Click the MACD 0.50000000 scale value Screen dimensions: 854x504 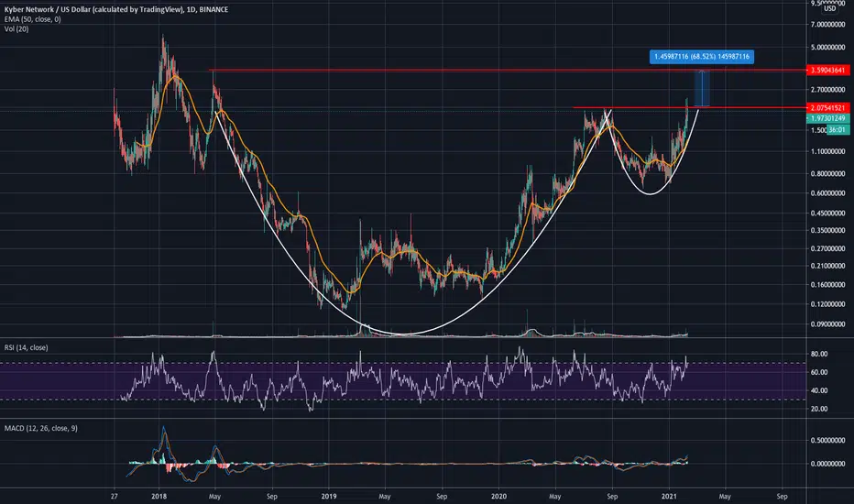click(x=827, y=440)
